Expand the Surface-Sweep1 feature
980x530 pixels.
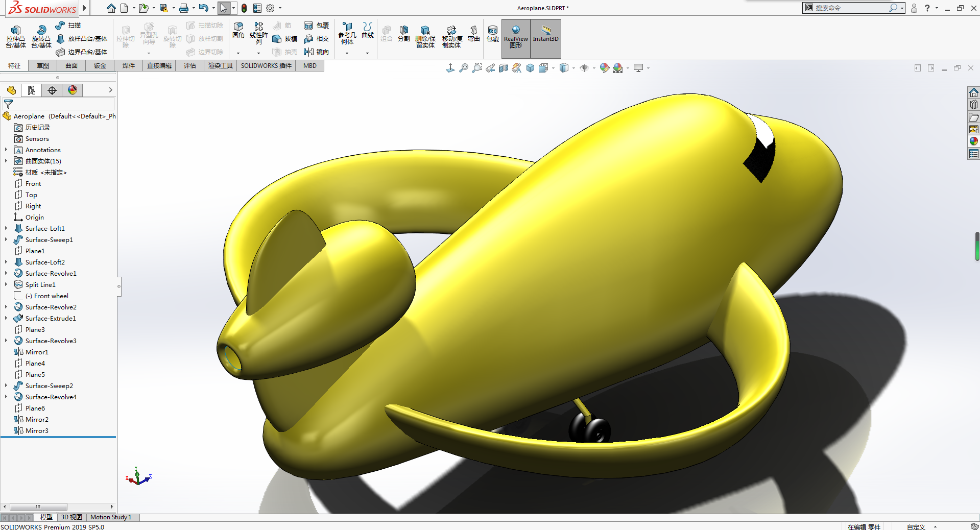coord(6,239)
